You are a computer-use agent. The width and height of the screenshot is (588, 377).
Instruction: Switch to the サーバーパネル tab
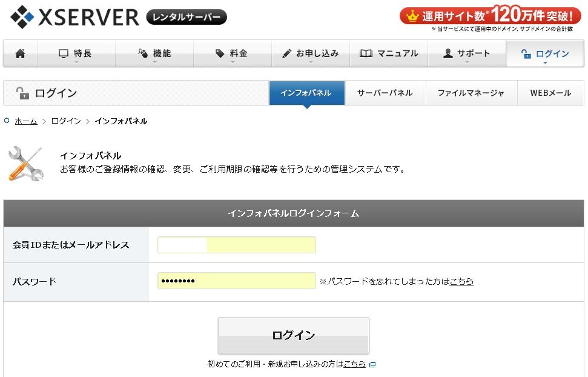point(385,93)
